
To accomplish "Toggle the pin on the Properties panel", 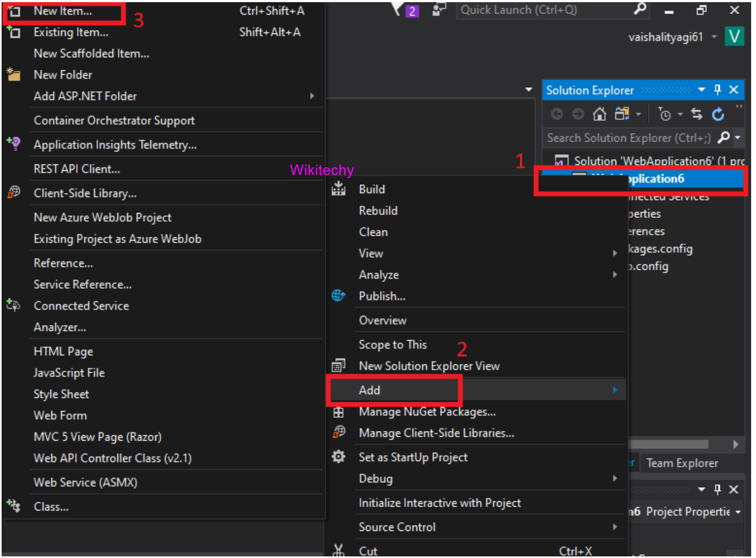I will coord(718,489).
